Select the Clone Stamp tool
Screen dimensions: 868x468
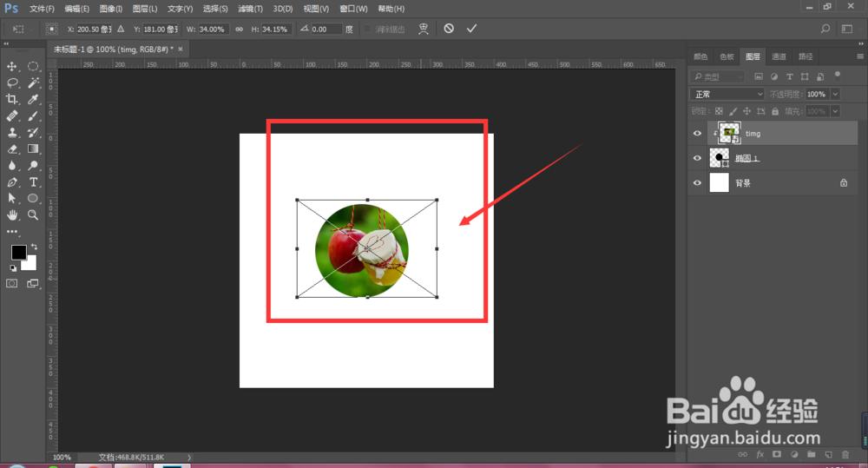click(x=11, y=132)
